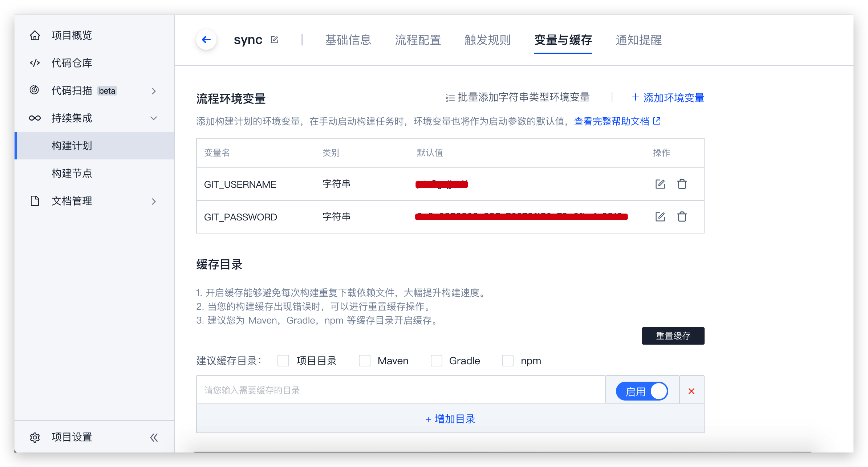The image size is (868, 467).
Task: Remove cache directory row with red X
Action: tap(691, 391)
